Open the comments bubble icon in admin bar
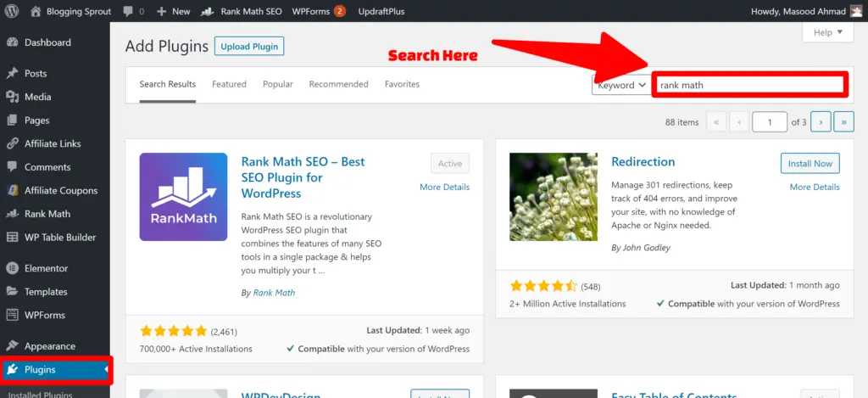The height and width of the screenshot is (398, 868). (127, 11)
